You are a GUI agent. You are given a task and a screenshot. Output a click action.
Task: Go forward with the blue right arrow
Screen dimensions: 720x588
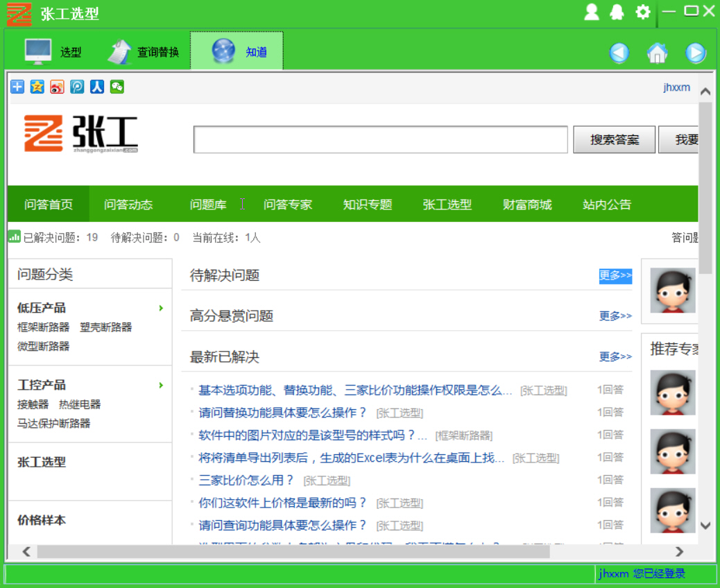(695, 53)
